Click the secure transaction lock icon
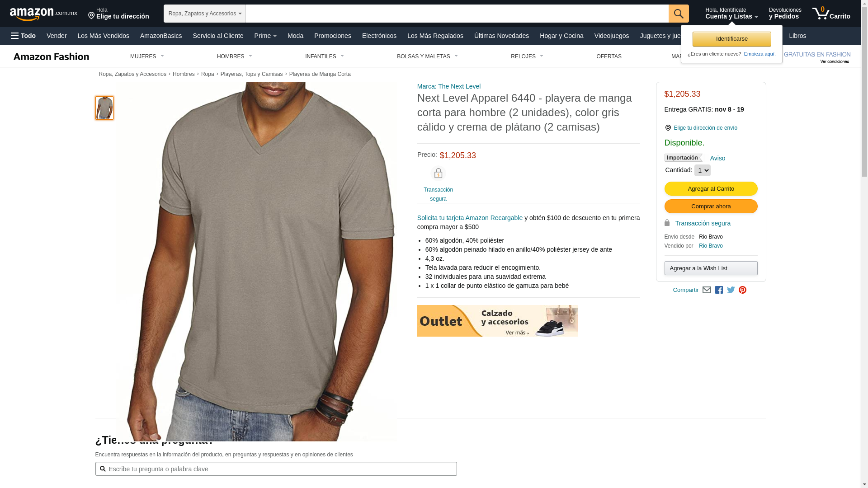Screen dimensions: 868x488 click(x=438, y=174)
